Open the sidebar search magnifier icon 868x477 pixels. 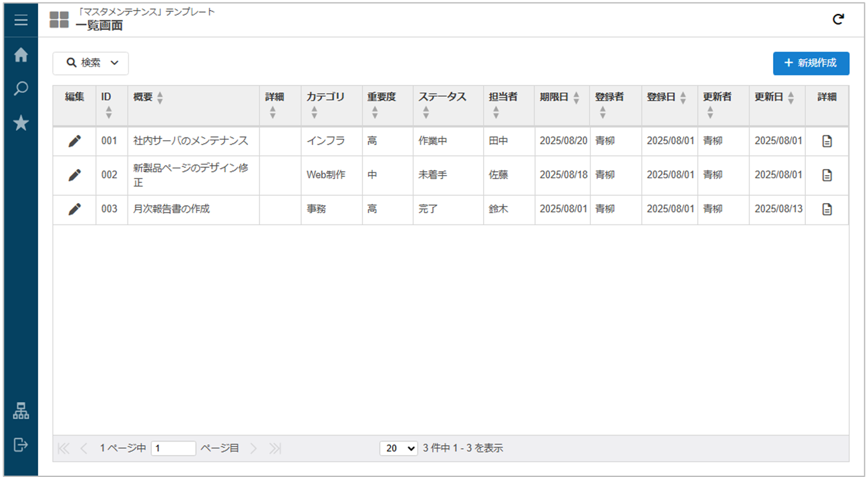tap(21, 89)
